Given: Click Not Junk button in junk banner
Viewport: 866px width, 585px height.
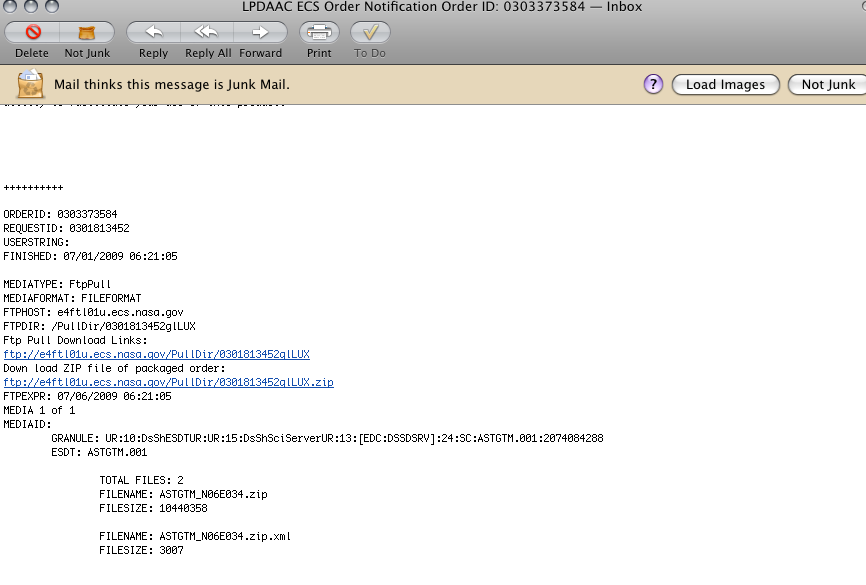Looking at the screenshot, I should click(827, 85).
